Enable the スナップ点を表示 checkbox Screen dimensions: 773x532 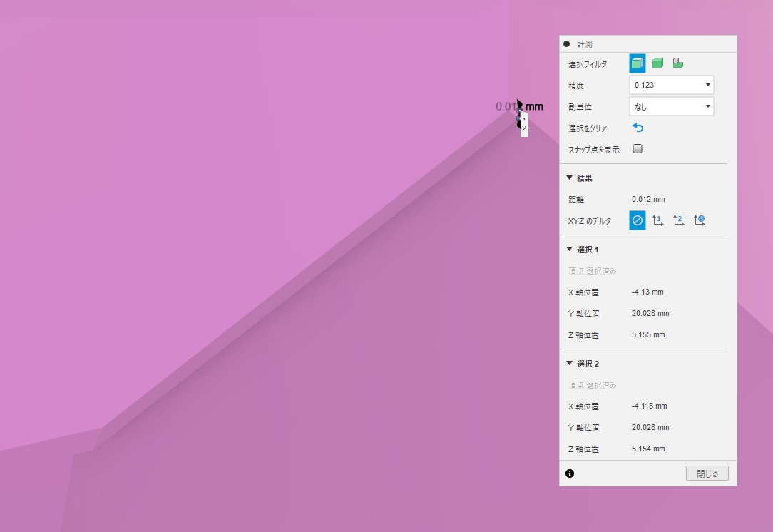(x=638, y=149)
